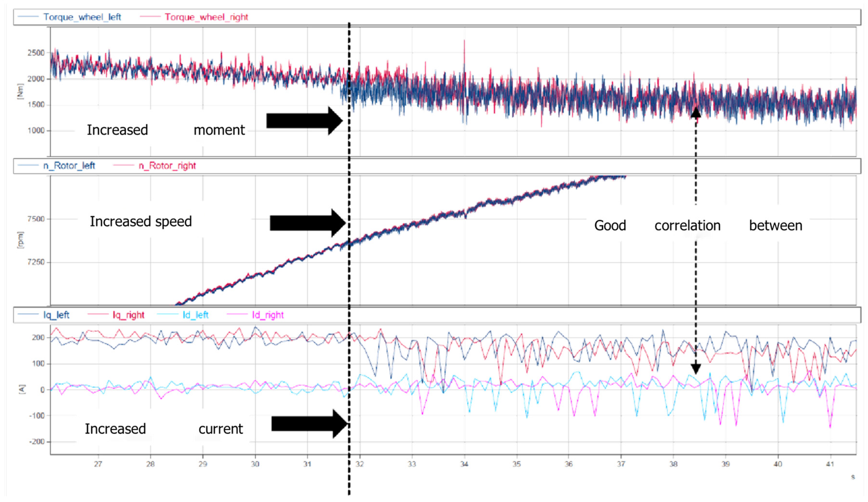Click the Increased speed annotation text
868x502 pixels.
(141, 221)
